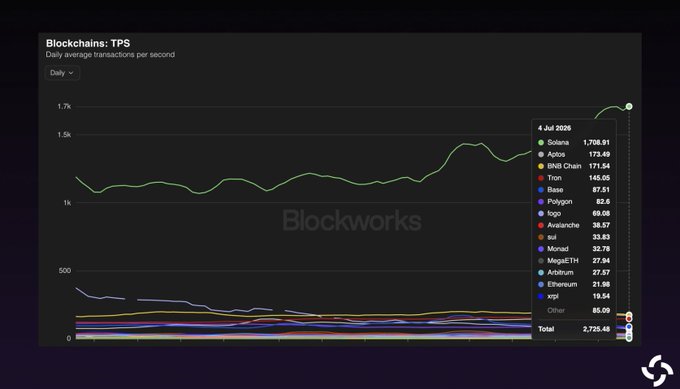The width and height of the screenshot is (680, 389).
Task: Click the 'Ethereum' tooltip label
Action: (562, 284)
